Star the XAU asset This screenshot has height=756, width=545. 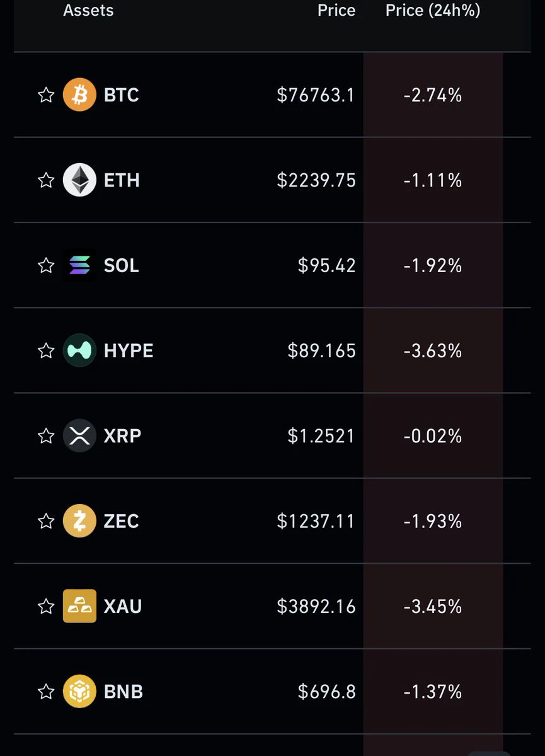pos(46,606)
